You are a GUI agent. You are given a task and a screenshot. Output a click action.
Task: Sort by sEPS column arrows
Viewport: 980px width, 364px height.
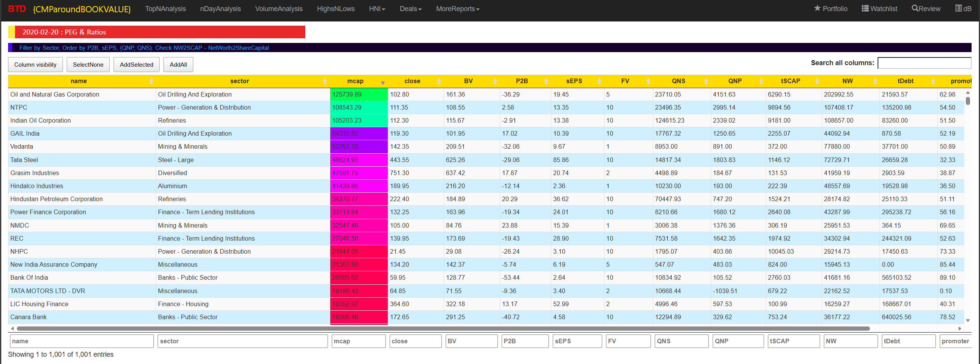[x=600, y=81]
